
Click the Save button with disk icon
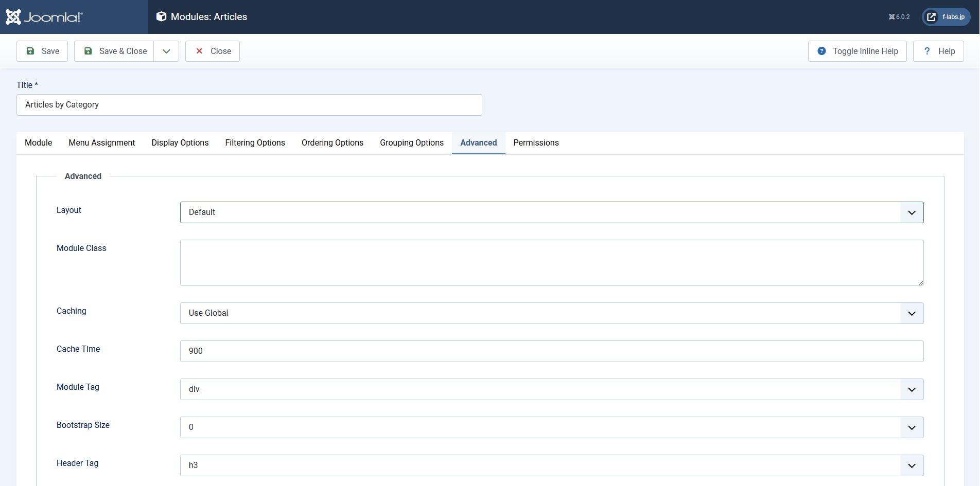click(42, 51)
